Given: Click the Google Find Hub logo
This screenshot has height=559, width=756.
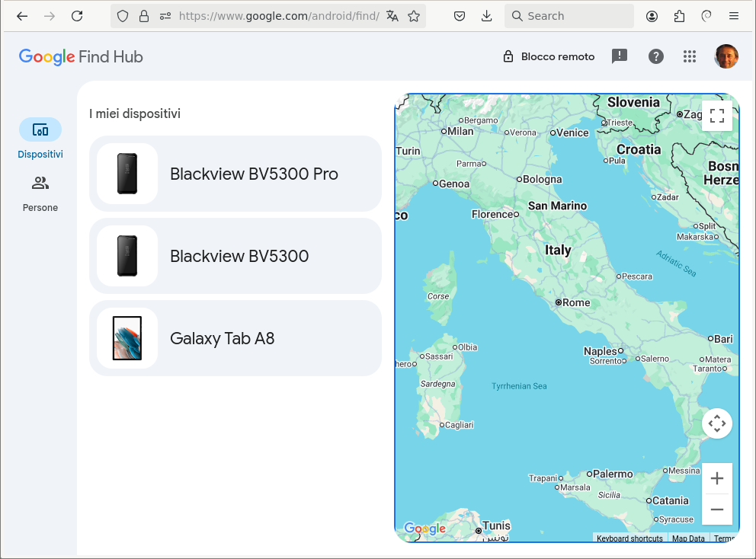Looking at the screenshot, I should coord(81,57).
